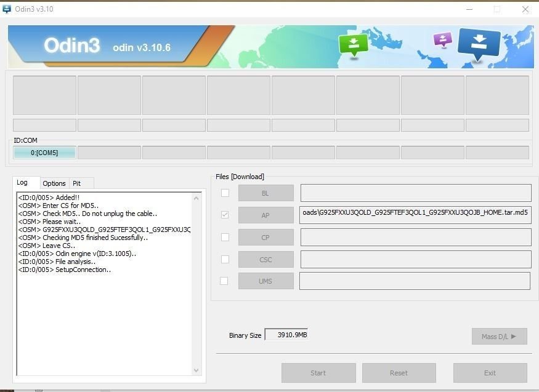Click the Reset button
Viewport: 539px width, 392px height.
(x=399, y=373)
